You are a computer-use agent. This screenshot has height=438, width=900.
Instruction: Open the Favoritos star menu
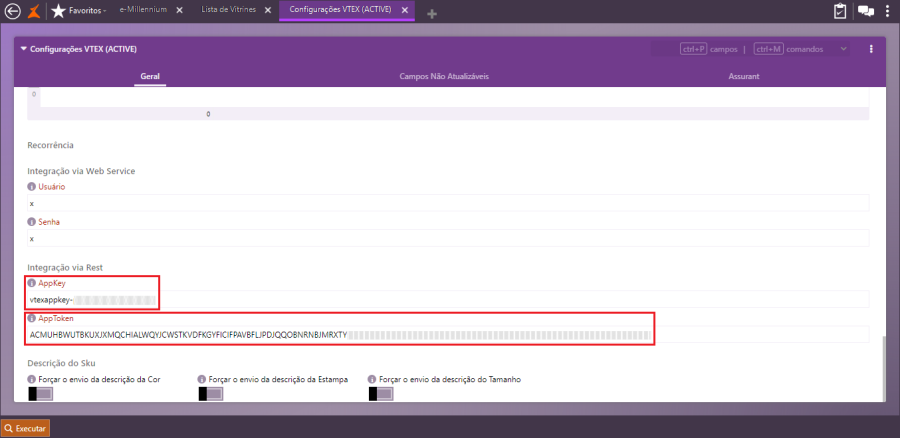[79, 11]
